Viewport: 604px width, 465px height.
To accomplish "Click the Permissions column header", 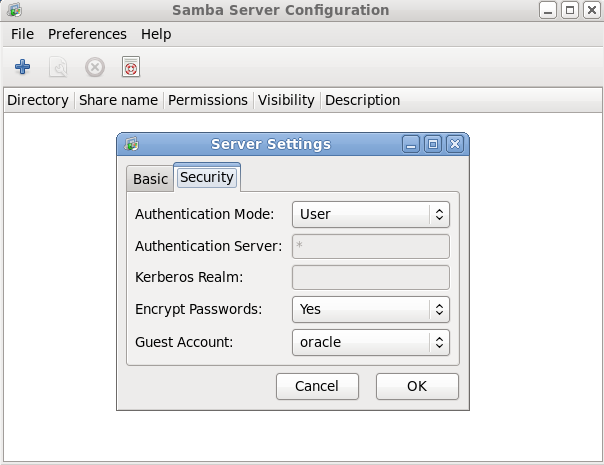I will coord(208,100).
